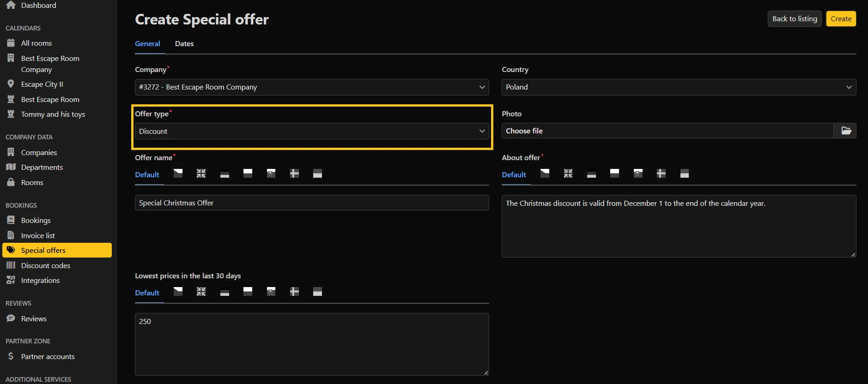Viewport: 868px width, 384px height.
Task: Select the Slovak flag under Offer name
Action: pyautogui.click(x=271, y=174)
